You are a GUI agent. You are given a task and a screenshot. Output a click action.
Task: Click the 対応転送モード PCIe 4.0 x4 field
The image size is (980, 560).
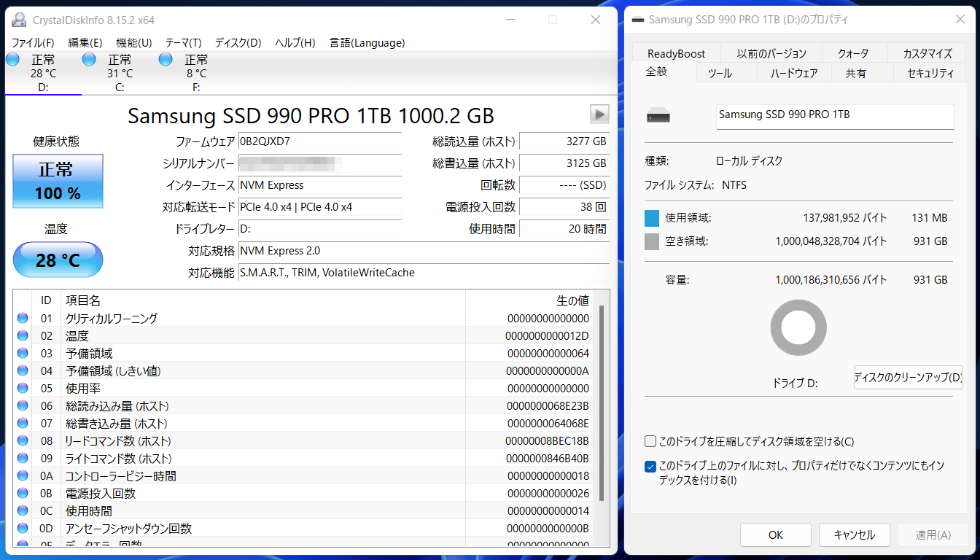320,207
